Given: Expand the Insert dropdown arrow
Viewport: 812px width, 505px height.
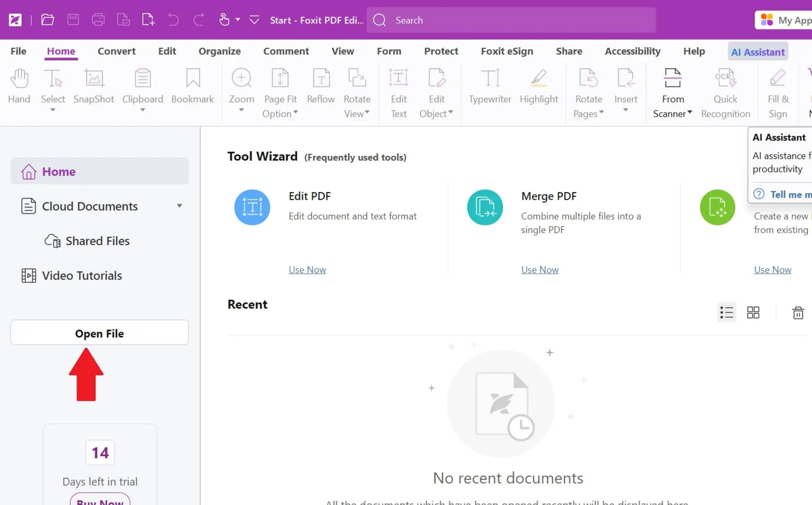Looking at the screenshot, I should 625,110.
